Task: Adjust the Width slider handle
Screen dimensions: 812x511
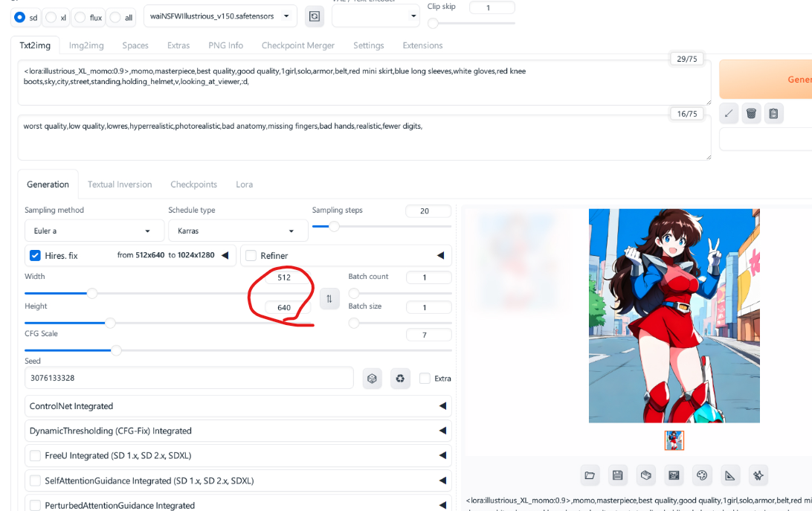Action: [x=92, y=293]
